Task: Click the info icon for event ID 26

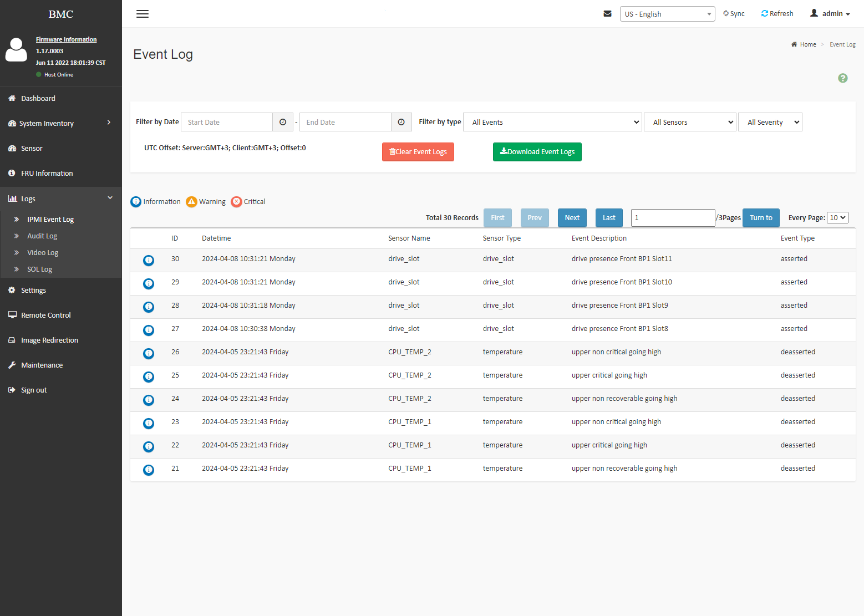Action: (x=149, y=353)
